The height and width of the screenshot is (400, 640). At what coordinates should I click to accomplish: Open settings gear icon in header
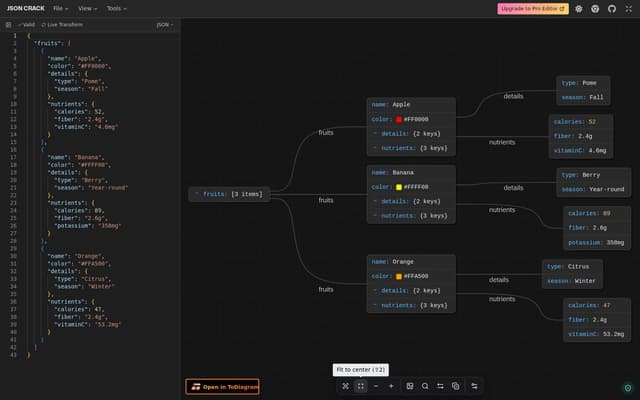578,9
